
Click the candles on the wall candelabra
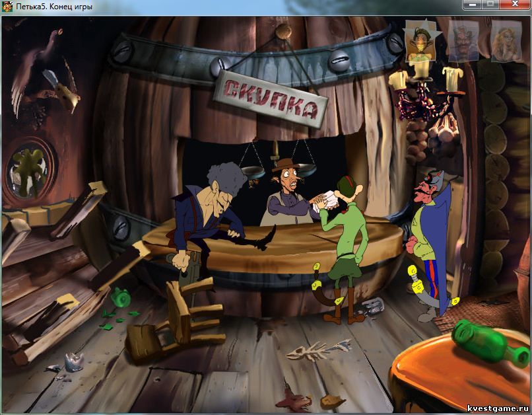pyautogui.click(x=426, y=77)
